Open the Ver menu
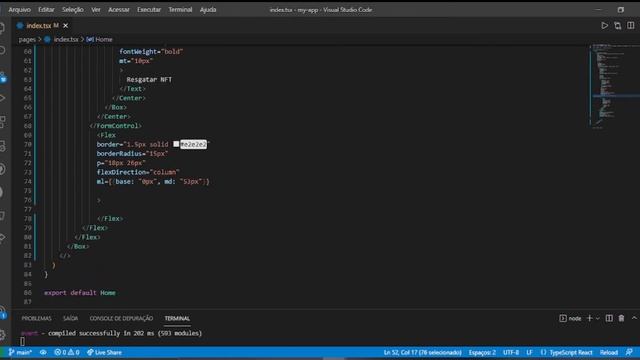This screenshot has width=640, height=360. [96, 9]
